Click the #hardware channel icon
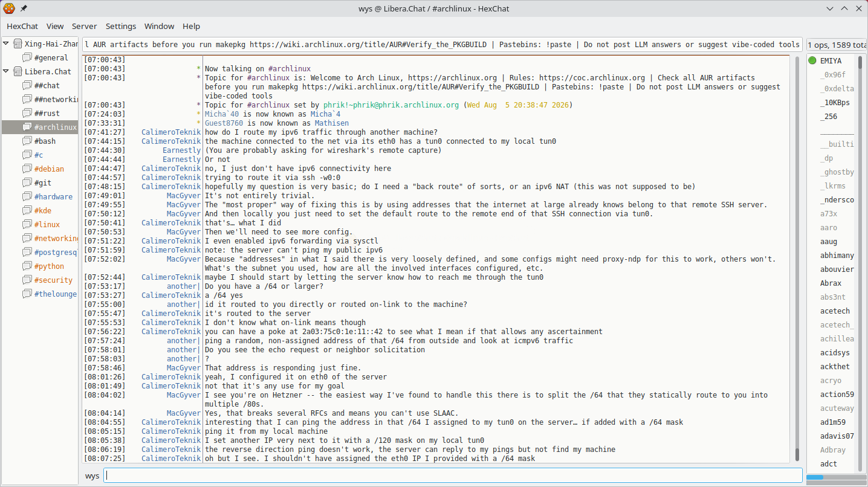 click(x=27, y=197)
